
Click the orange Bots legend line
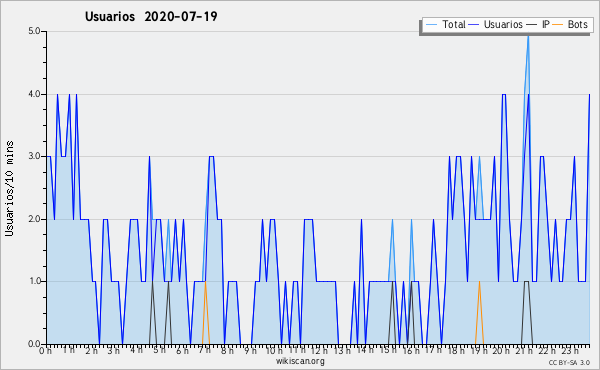click(x=558, y=25)
